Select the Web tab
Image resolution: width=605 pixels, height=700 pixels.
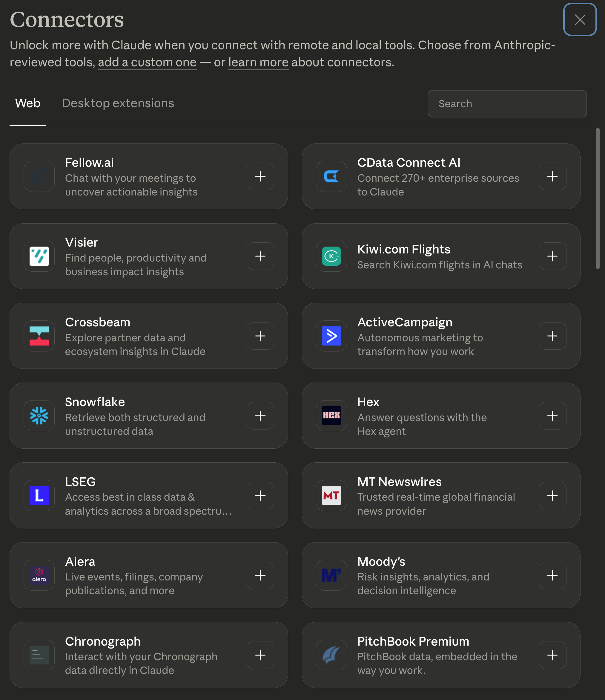point(28,103)
